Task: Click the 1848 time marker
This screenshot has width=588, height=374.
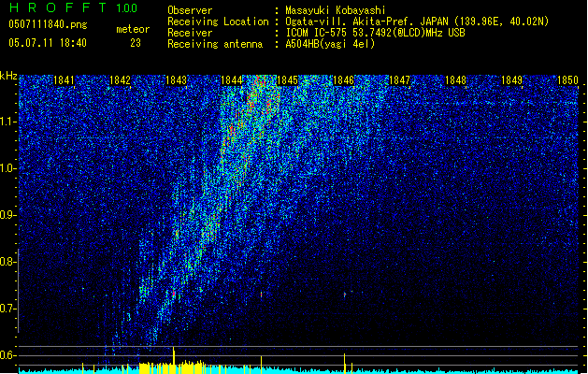Action: click(455, 80)
